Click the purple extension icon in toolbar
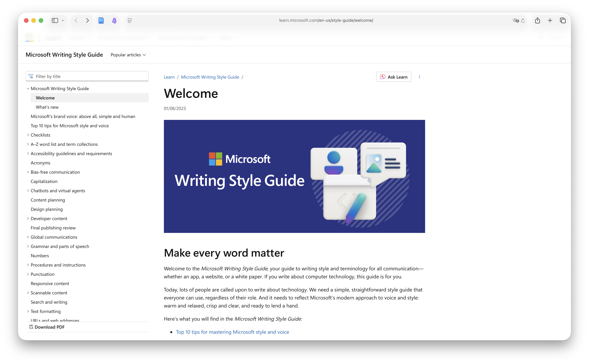The image size is (589, 364). click(115, 20)
